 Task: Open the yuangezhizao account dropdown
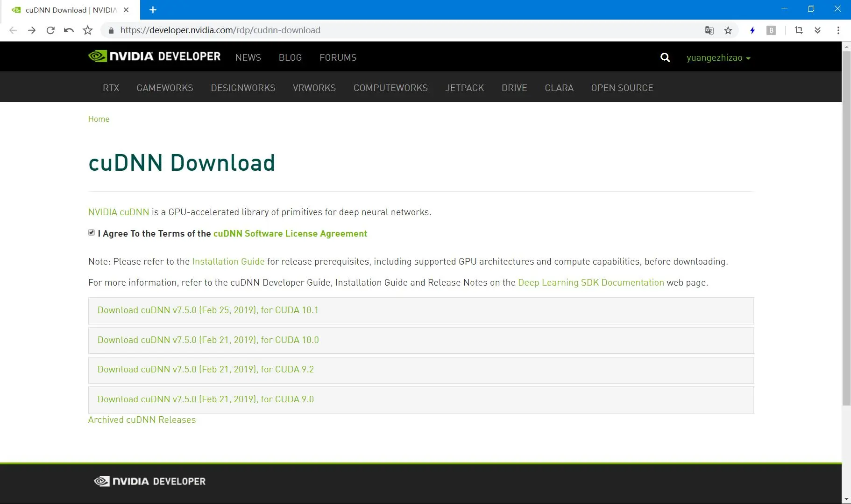718,58
